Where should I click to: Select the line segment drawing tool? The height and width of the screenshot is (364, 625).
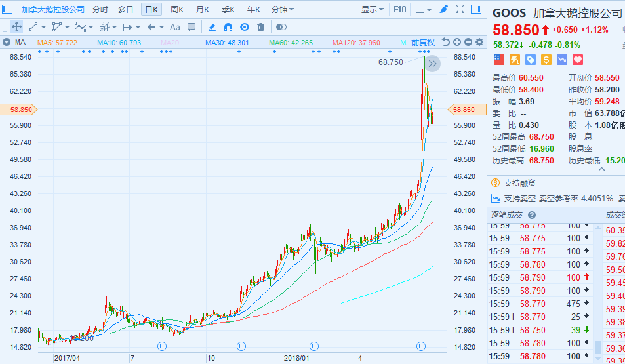point(33,27)
